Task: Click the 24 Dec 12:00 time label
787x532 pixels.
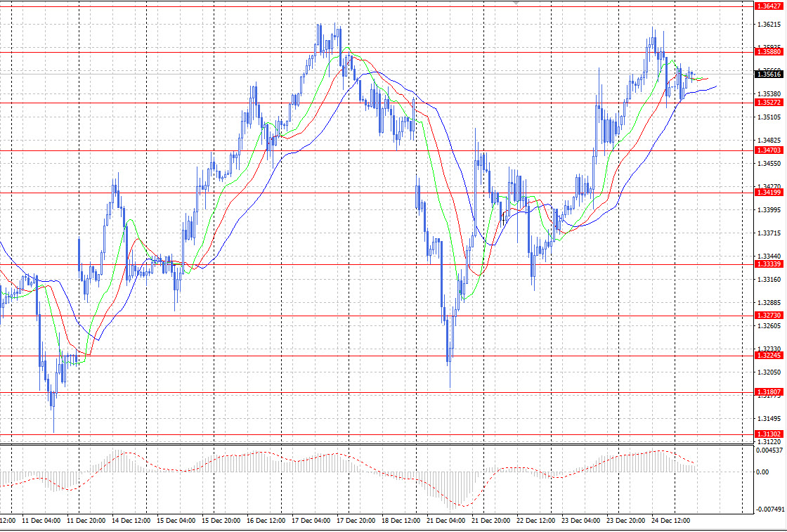Action: click(x=671, y=521)
